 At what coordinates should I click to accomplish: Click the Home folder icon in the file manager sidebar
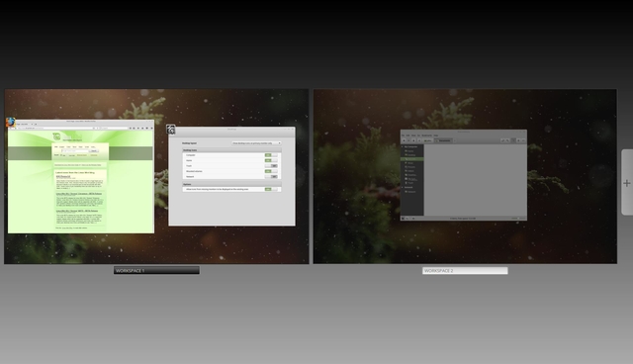[x=407, y=151]
